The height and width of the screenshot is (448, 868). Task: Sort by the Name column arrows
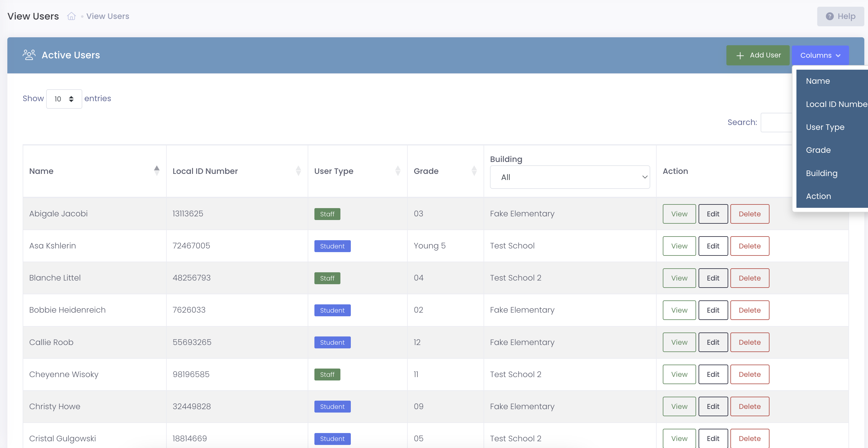tap(157, 171)
